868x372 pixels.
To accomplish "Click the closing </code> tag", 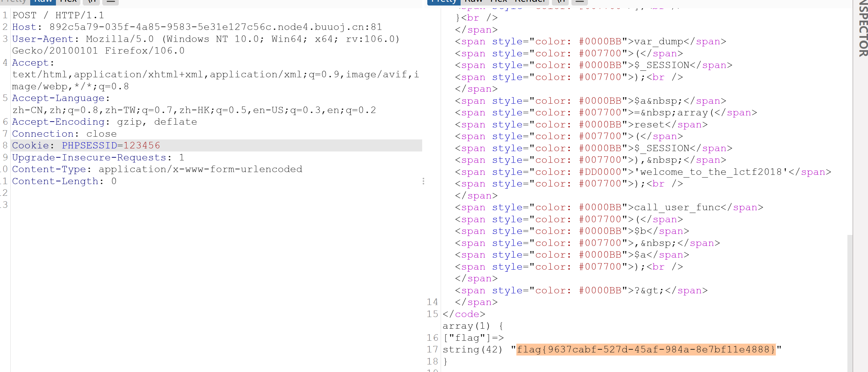I will [464, 314].
